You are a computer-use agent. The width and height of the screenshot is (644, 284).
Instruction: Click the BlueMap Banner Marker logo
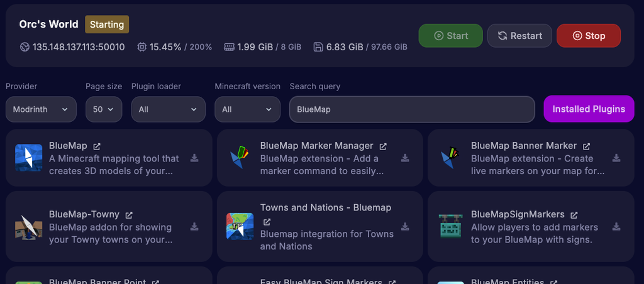450,158
